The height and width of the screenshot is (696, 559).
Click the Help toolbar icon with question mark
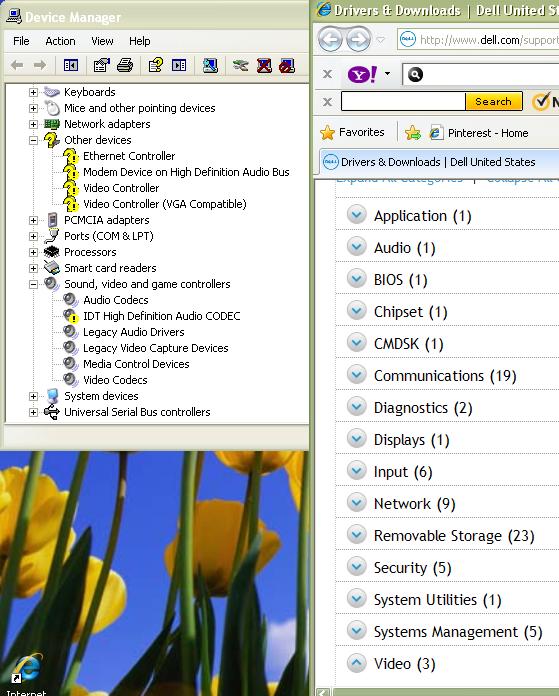(155, 66)
